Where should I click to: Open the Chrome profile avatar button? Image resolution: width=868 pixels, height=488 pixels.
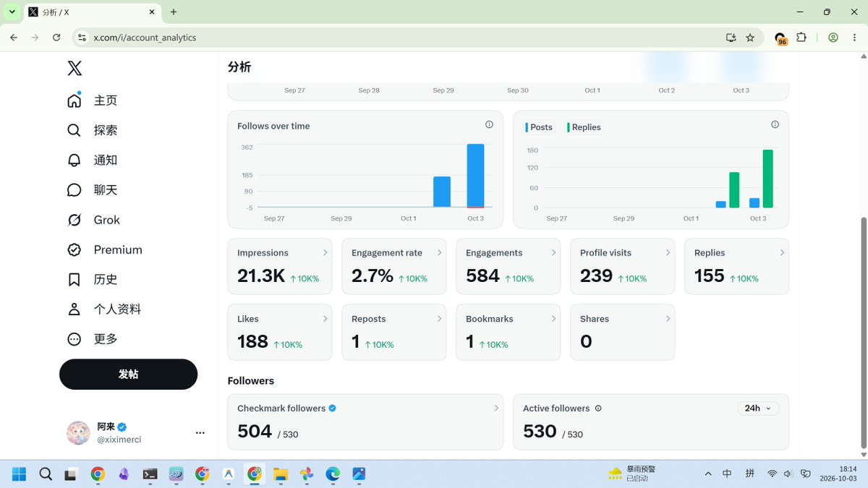tap(833, 38)
